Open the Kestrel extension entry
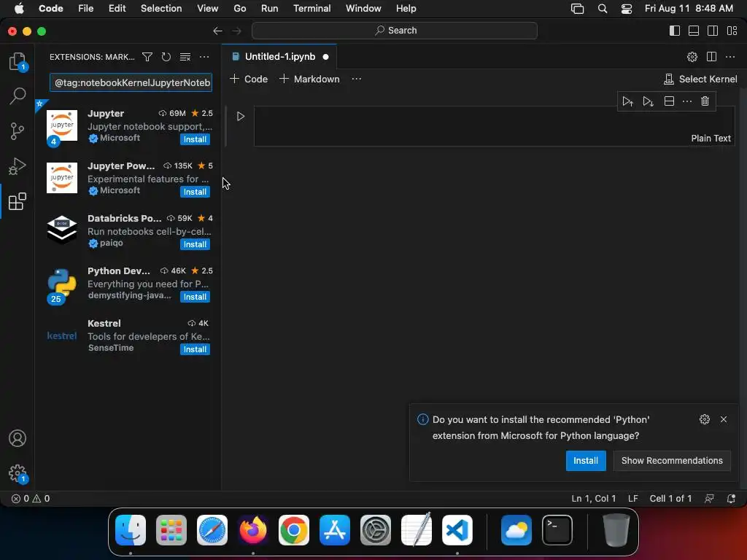747x560 pixels. (128, 335)
